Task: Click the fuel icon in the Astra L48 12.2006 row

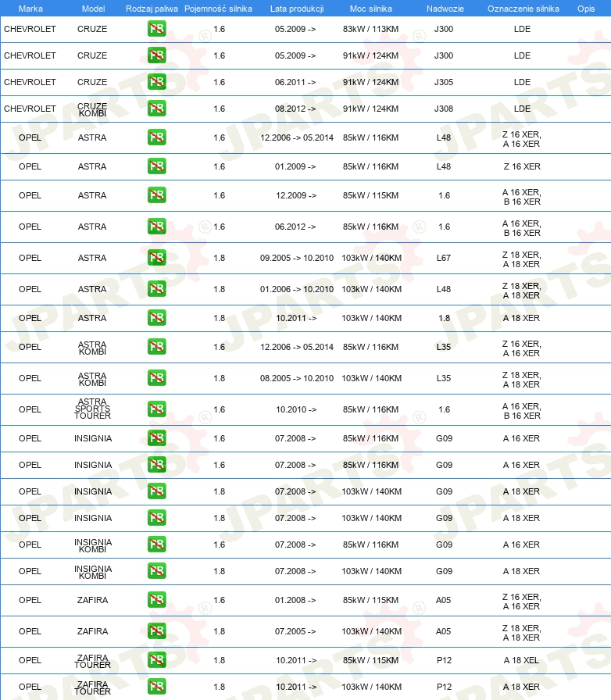Action: (157, 137)
